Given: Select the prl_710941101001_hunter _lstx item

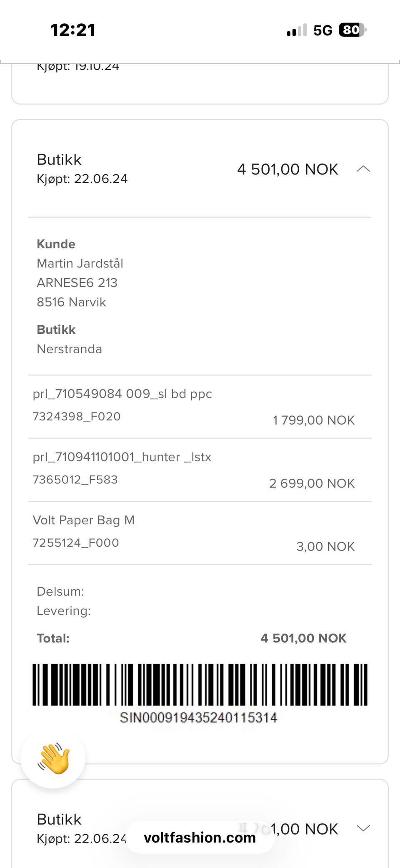Looking at the screenshot, I should [200, 470].
